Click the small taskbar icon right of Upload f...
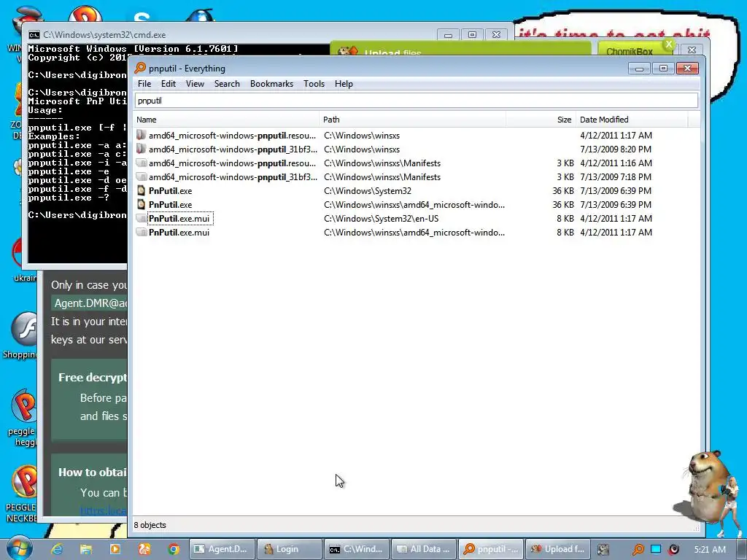 click(x=603, y=549)
